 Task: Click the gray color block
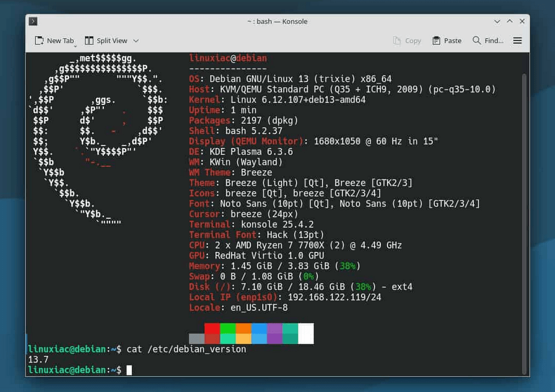197,339
